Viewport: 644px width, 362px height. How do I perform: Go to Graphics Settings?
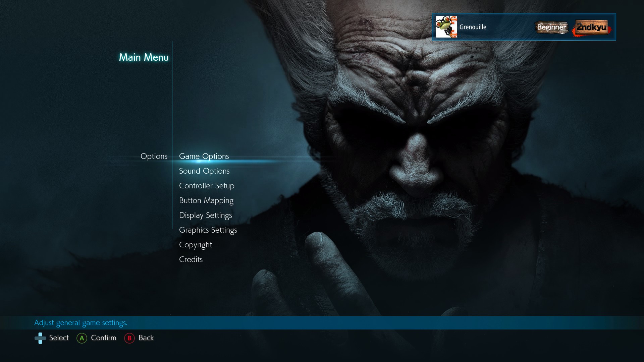pos(208,230)
